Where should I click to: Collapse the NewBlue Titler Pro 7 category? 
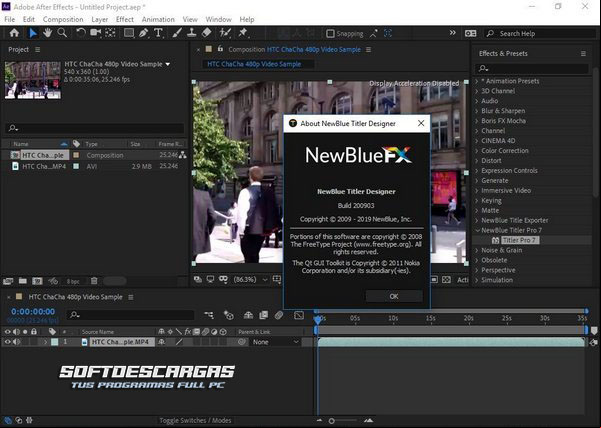point(477,230)
